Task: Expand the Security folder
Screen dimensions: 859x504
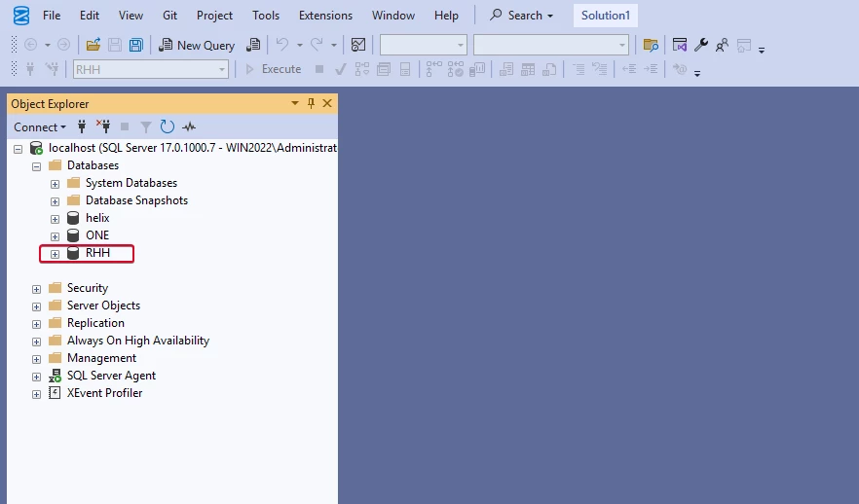Action: click(x=37, y=289)
